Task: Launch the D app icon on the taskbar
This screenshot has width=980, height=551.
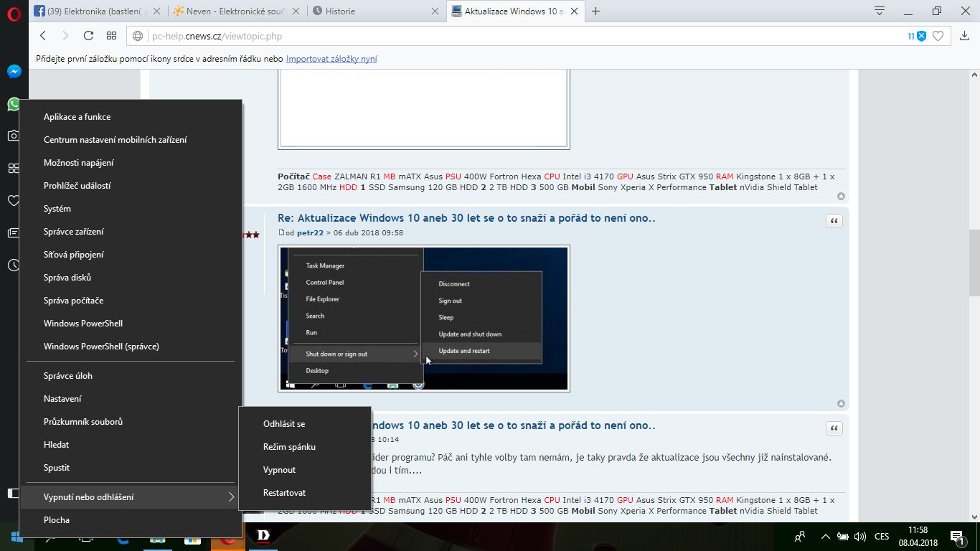Action: (x=263, y=535)
